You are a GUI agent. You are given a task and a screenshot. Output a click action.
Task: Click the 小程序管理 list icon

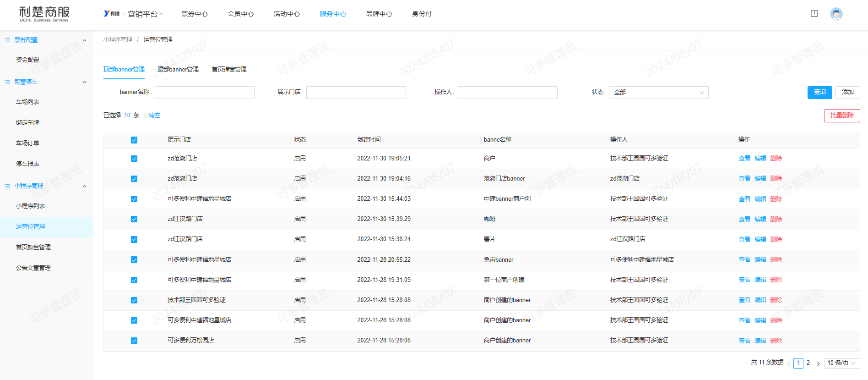pos(7,186)
